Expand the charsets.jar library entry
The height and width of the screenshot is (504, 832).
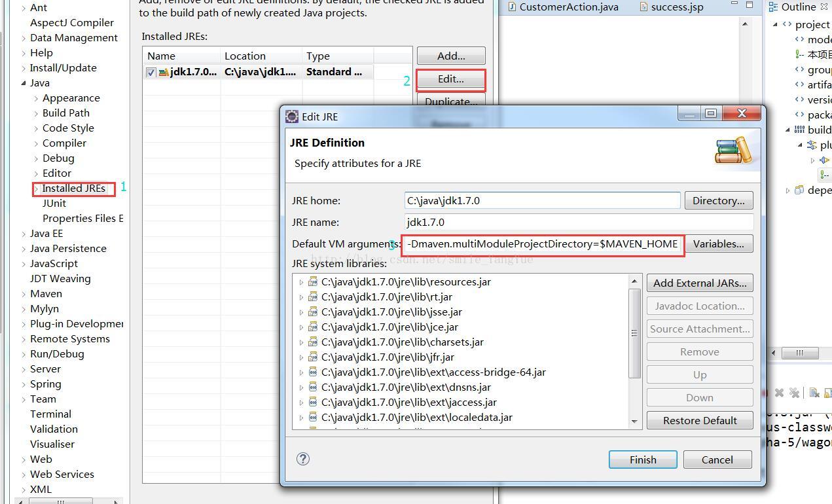(301, 342)
